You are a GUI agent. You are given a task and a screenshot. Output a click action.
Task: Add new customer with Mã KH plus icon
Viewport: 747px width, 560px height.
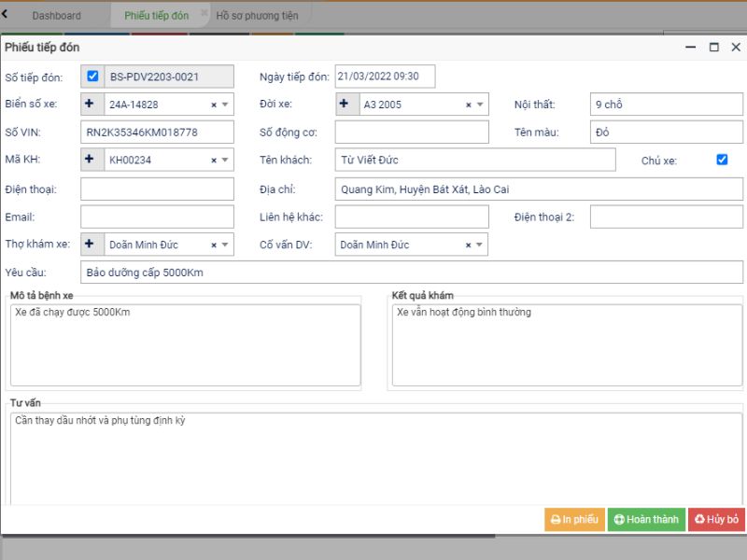[91, 161]
